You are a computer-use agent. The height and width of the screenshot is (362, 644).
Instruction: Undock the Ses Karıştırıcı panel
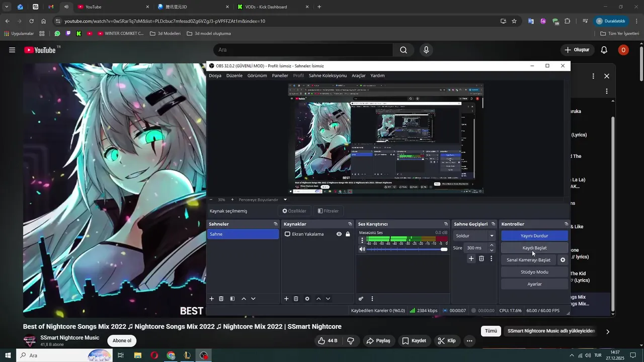coord(446,224)
